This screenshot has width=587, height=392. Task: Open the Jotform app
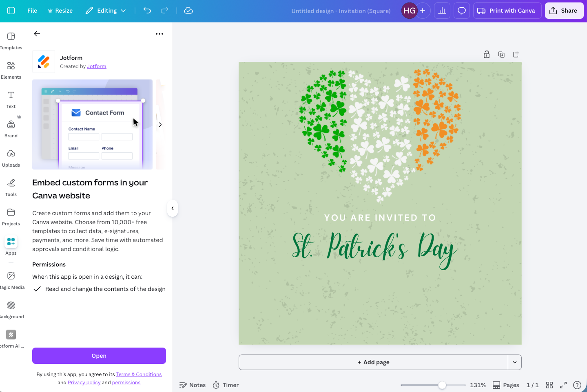tap(99, 355)
